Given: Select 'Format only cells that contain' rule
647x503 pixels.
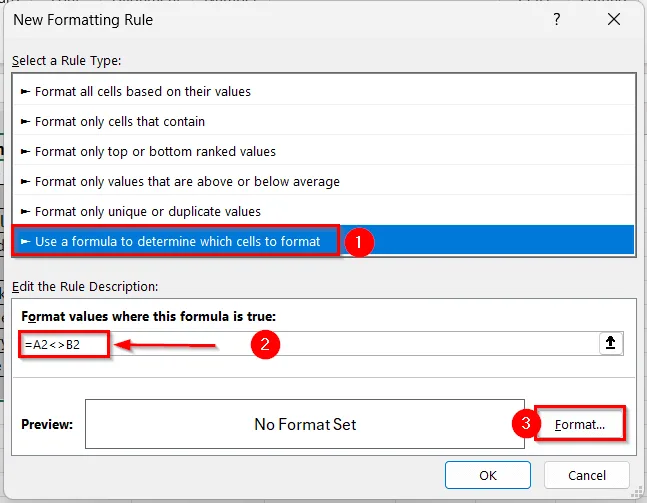Looking at the screenshot, I should tap(324, 121).
